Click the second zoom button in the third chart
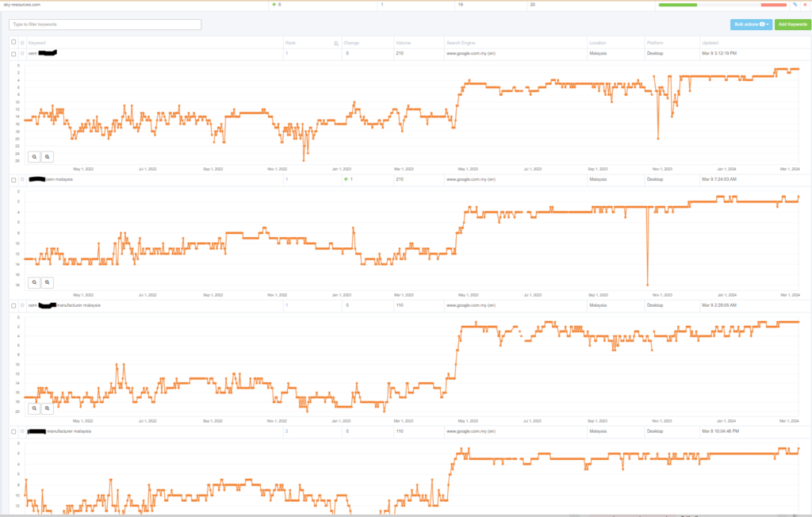Image resolution: width=812 pixels, height=517 pixels. (x=48, y=408)
